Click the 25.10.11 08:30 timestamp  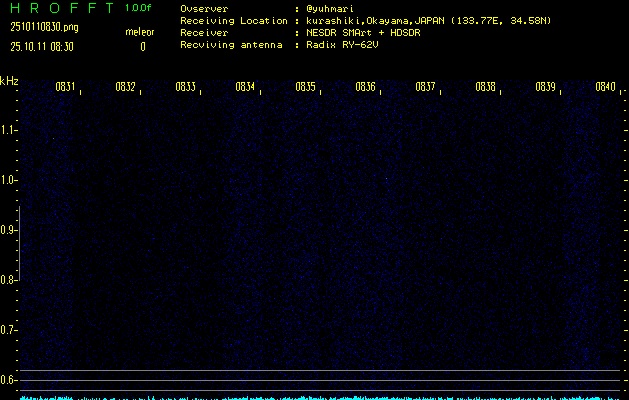click(47, 46)
